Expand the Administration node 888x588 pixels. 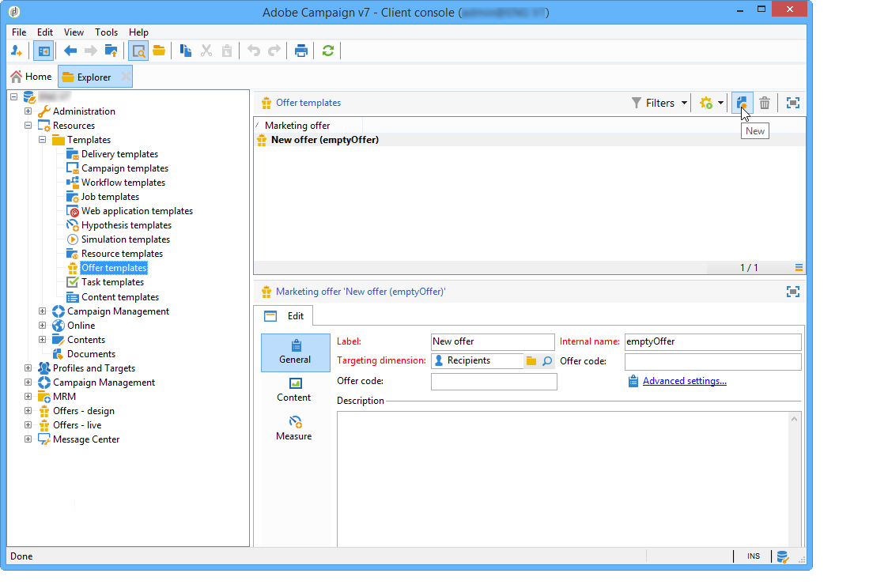[x=28, y=111]
